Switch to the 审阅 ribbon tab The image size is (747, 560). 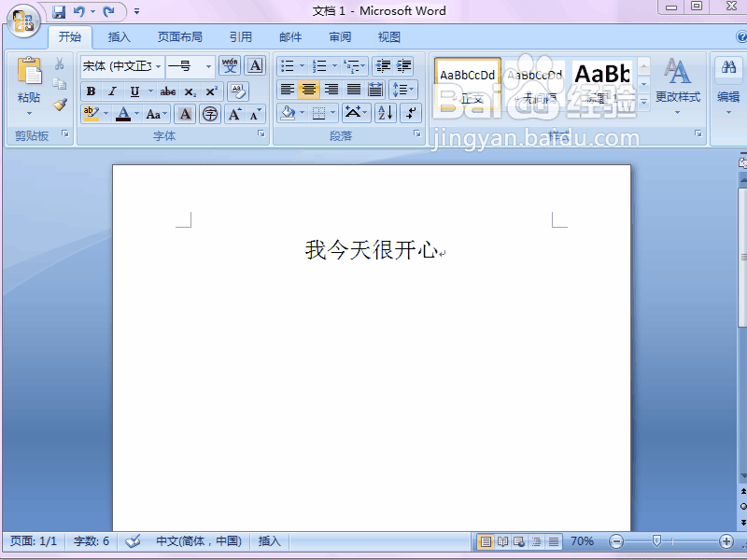(339, 36)
